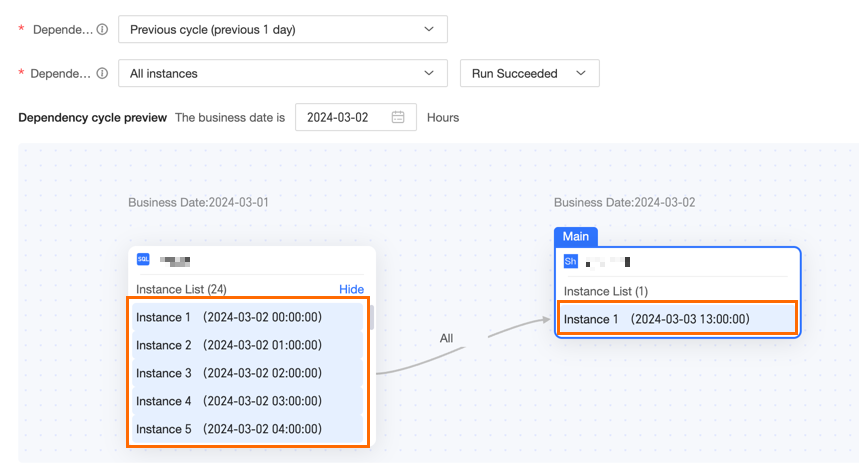
Task: Click the Instance List (1) heading
Action: coord(606,291)
